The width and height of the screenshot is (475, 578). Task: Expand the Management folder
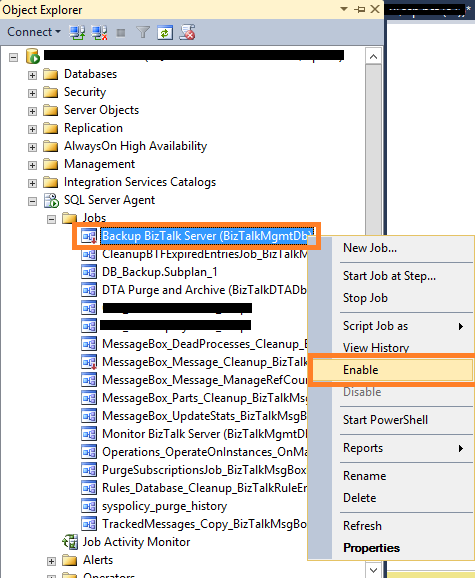(32, 165)
